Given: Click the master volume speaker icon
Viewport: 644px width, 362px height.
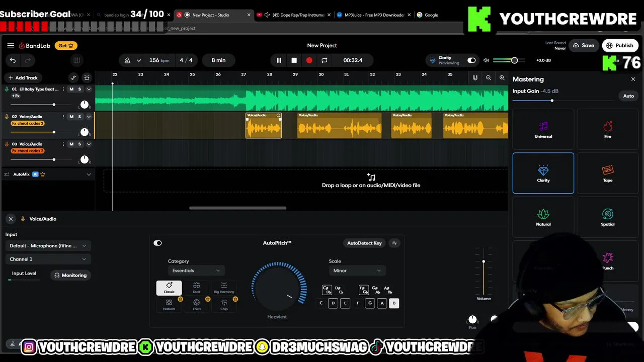Looking at the screenshot, I should 486,60.
